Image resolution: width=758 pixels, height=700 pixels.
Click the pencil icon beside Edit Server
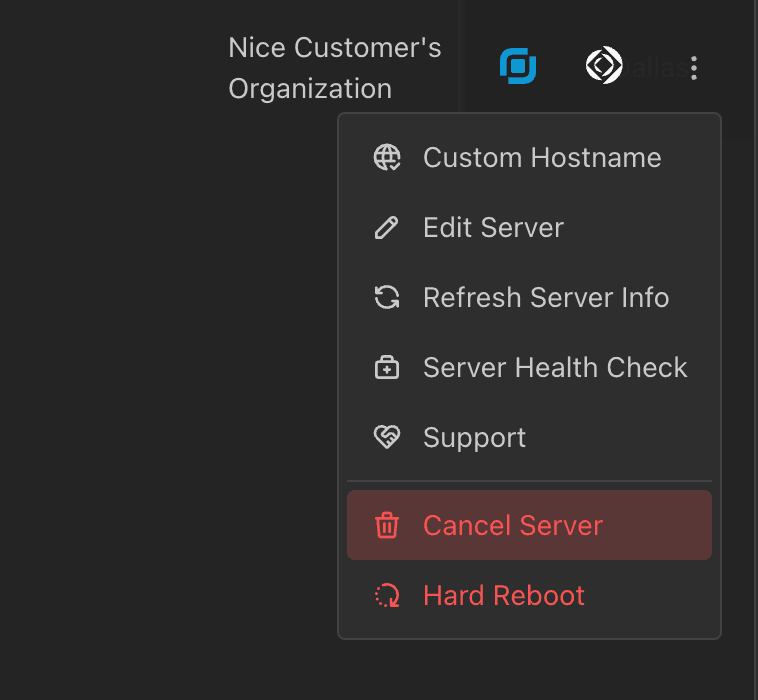pos(386,228)
